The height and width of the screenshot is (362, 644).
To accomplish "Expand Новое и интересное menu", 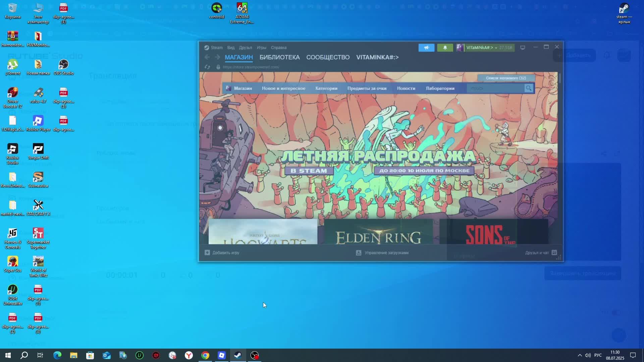I will (283, 88).
